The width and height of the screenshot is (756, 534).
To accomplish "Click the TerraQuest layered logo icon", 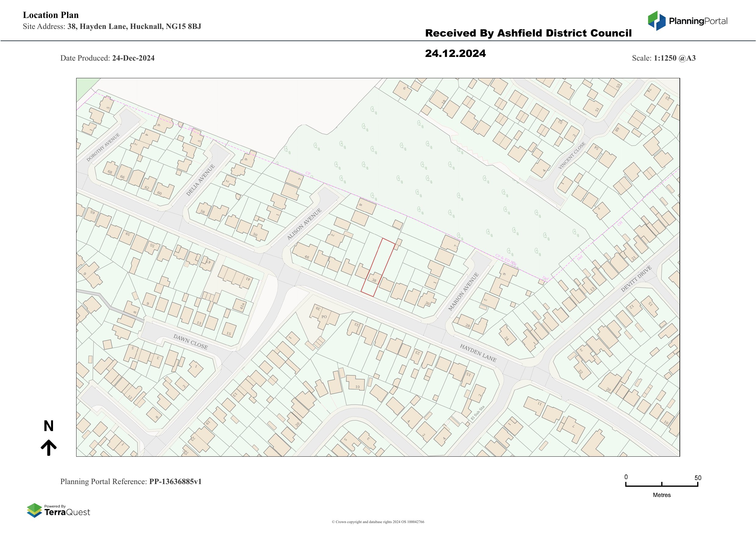I will click(x=34, y=510).
